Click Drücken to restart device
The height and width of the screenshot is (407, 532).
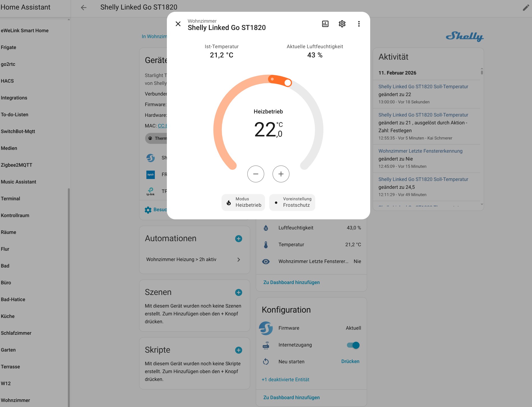(350, 361)
